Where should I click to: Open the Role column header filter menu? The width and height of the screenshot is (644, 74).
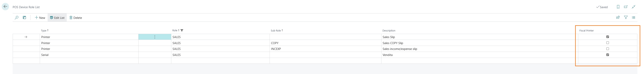178,30
